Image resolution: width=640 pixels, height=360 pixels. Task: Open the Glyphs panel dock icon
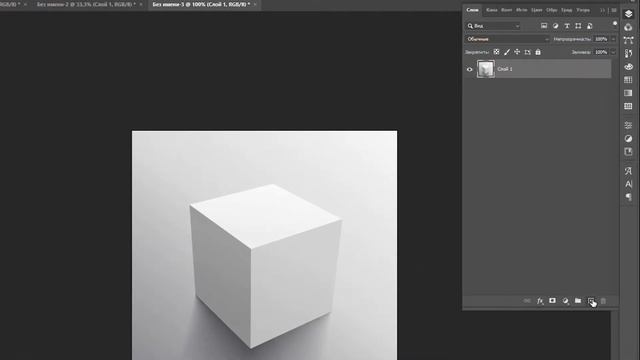click(x=628, y=171)
